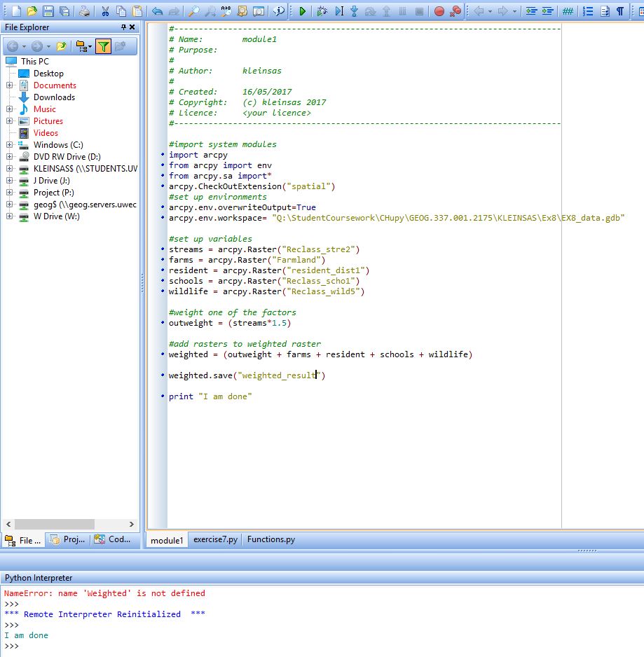Expand the Music folder node

(x=9, y=109)
